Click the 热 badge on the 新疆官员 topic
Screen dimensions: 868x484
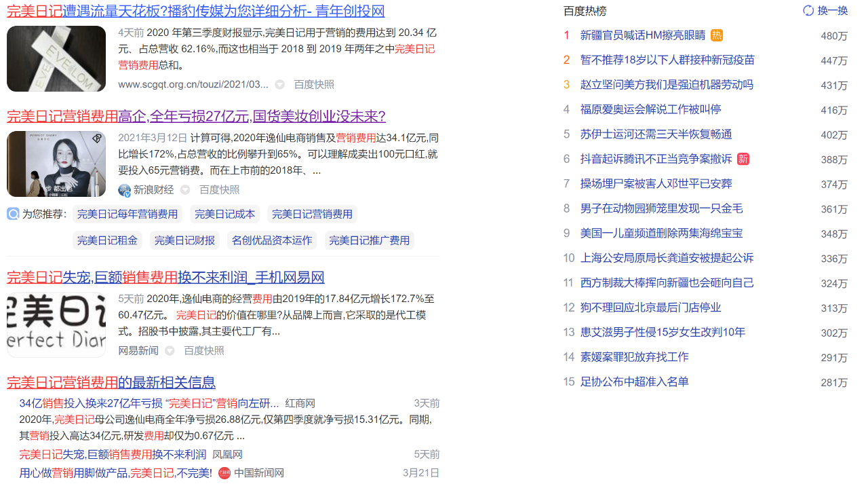717,35
